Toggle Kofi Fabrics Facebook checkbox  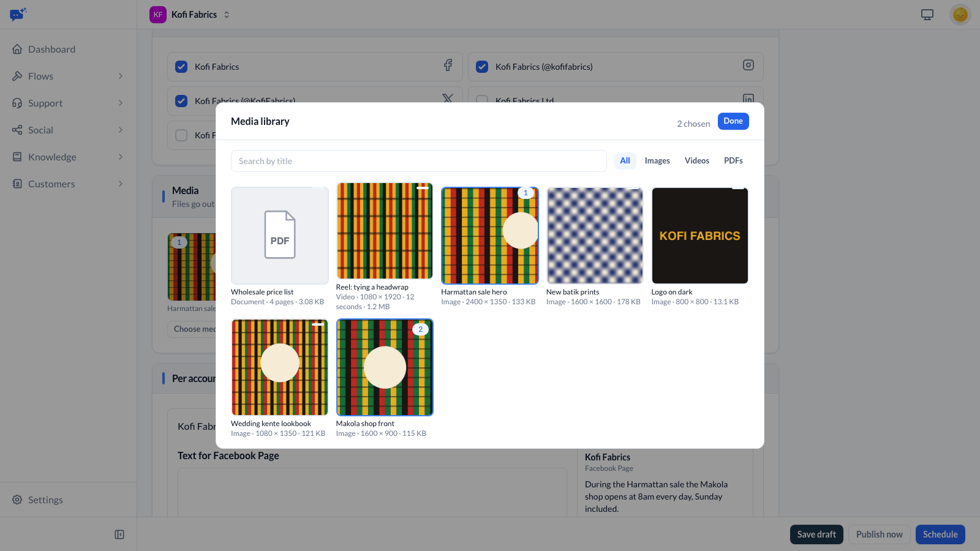pos(181,67)
